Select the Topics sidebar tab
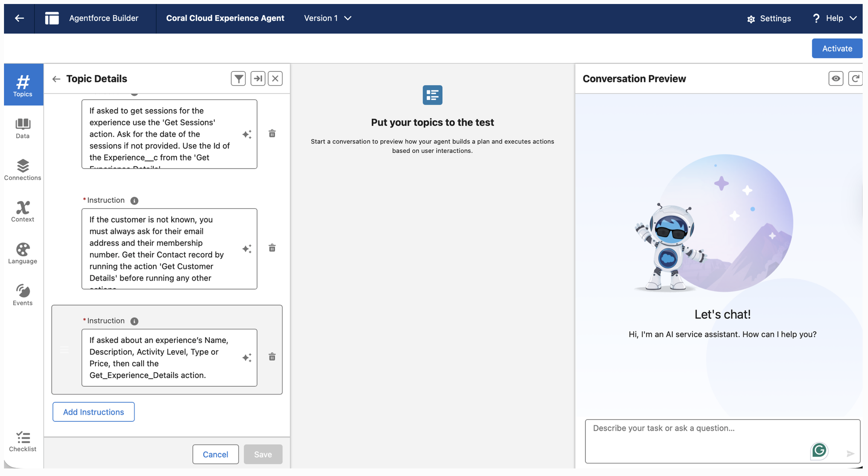 click(23, 85)
